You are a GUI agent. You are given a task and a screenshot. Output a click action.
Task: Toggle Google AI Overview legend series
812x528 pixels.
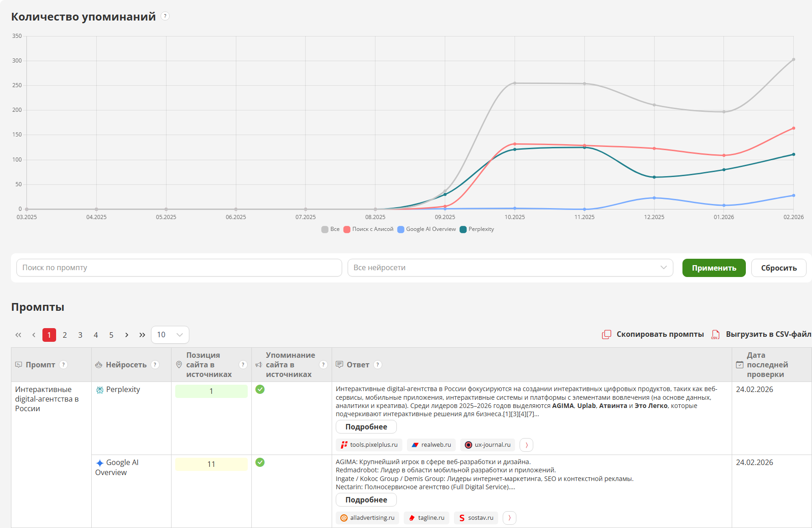427,229
